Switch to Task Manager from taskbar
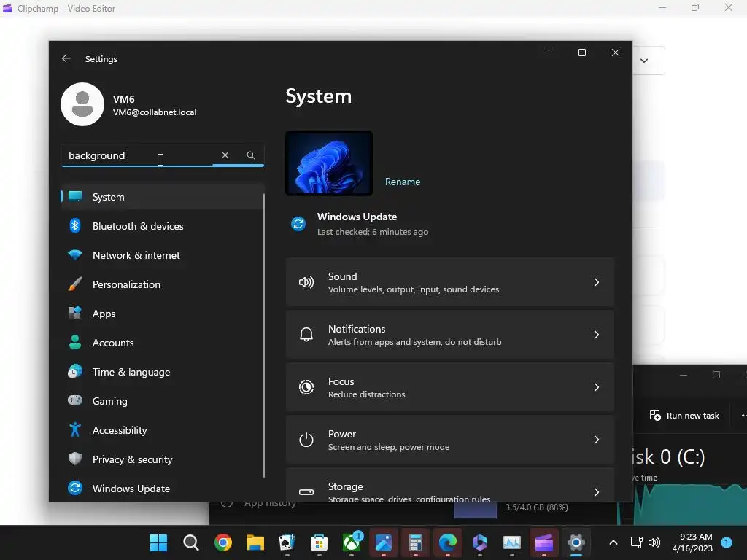This screenshot has width=747, height=560. (511, 542)
